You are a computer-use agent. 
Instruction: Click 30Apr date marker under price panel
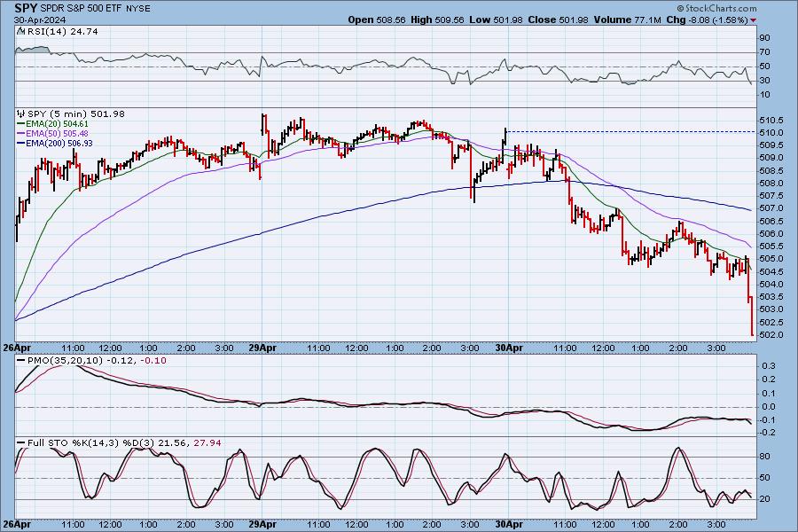(x=510, y=348)
